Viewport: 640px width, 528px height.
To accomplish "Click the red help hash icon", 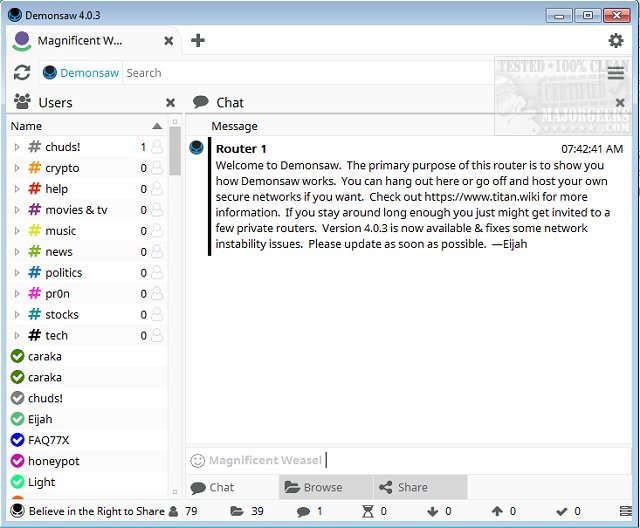I will point(35,189).
